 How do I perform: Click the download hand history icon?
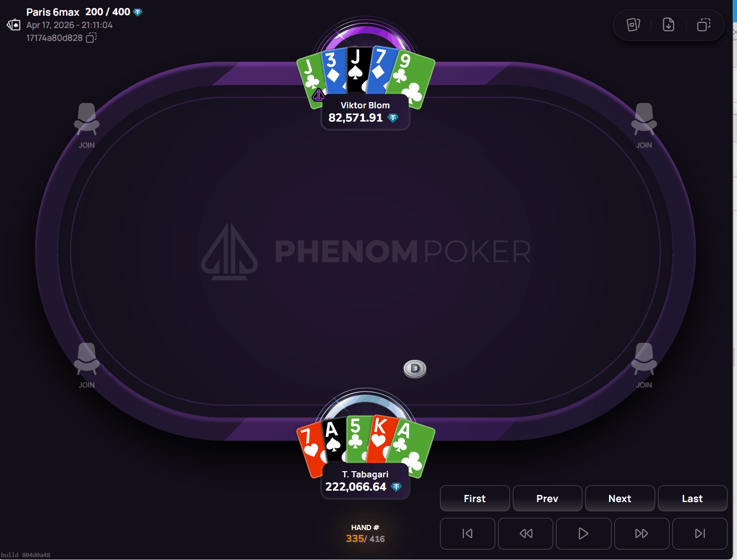coord(669,25)
